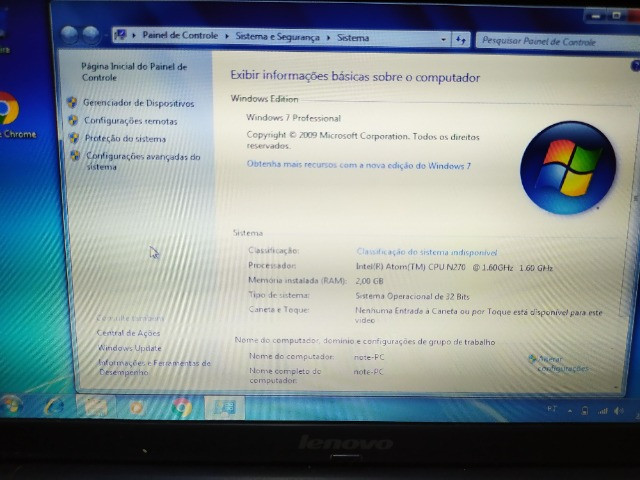Click the battery power tray icon

pos(585,411)
